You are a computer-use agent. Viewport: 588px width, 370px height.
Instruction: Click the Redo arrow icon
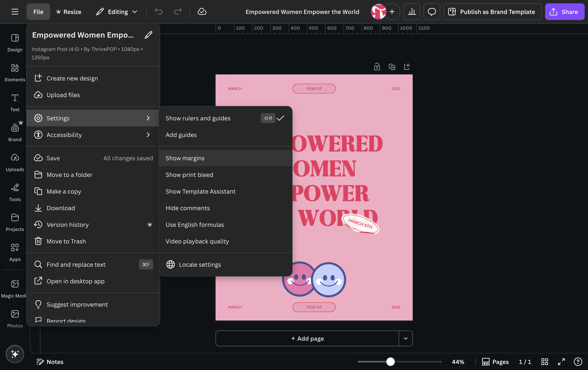pos(178,12)
